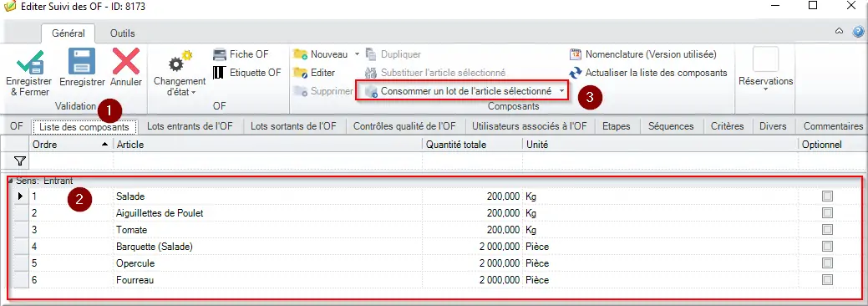
Task: Switch to the Outils ribbon tab
Action: (x=122, y=33)
